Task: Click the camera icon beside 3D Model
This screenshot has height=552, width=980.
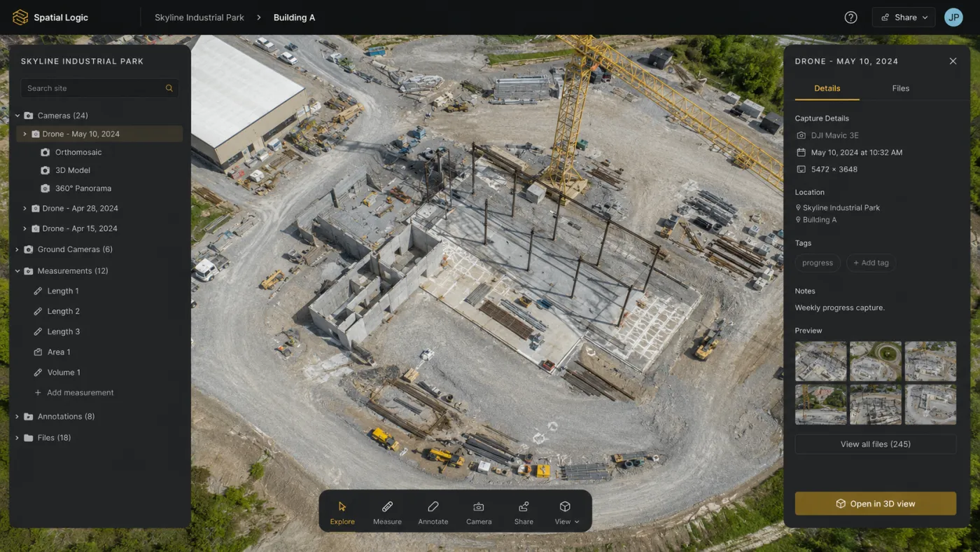Action: [x=45, y=170]
